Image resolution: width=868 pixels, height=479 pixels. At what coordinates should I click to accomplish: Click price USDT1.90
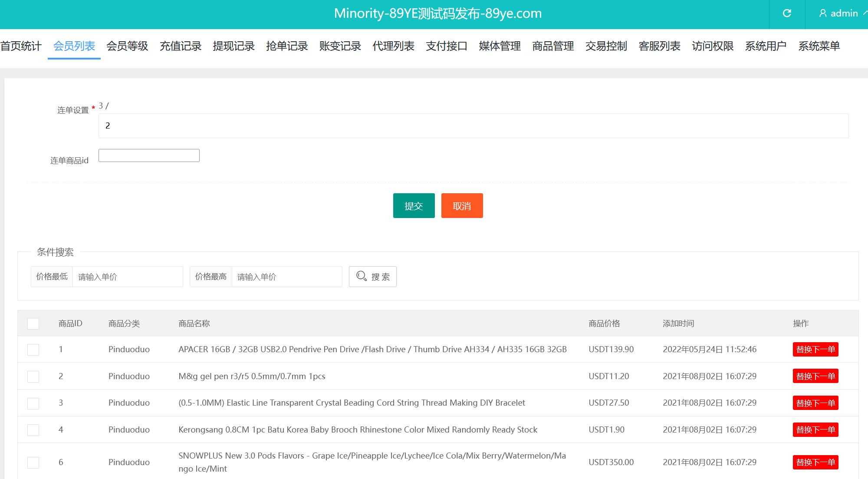tap(606, 429)
